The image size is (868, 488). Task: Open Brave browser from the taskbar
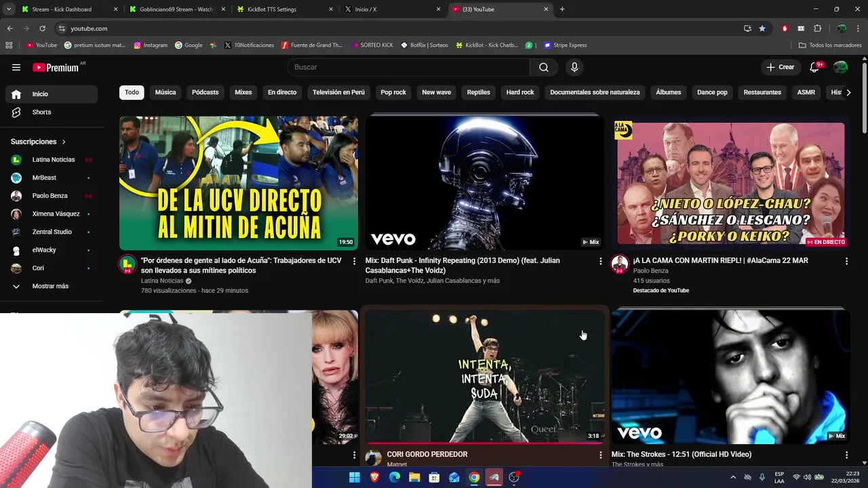click(375, 477)
